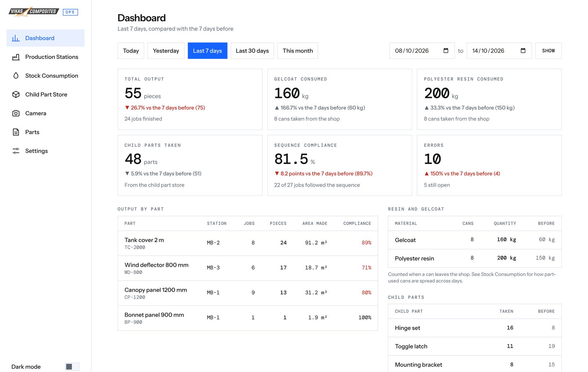Viewport: 588px width, 372px height.
Task: Click the Polyester resin material row label
Action: (x=415, y=258)
